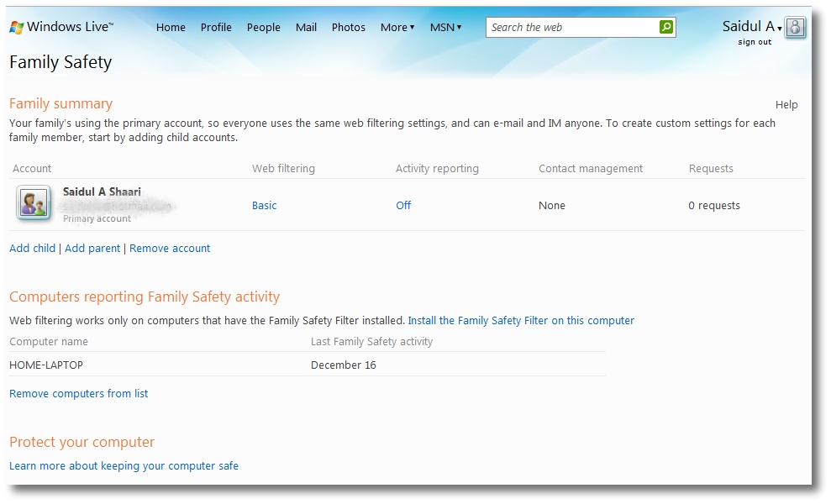The height and width of the screenshot is (504, 831).
Task: Open Learn more about keeping computer safe
Action: click(x=124, y=466)
